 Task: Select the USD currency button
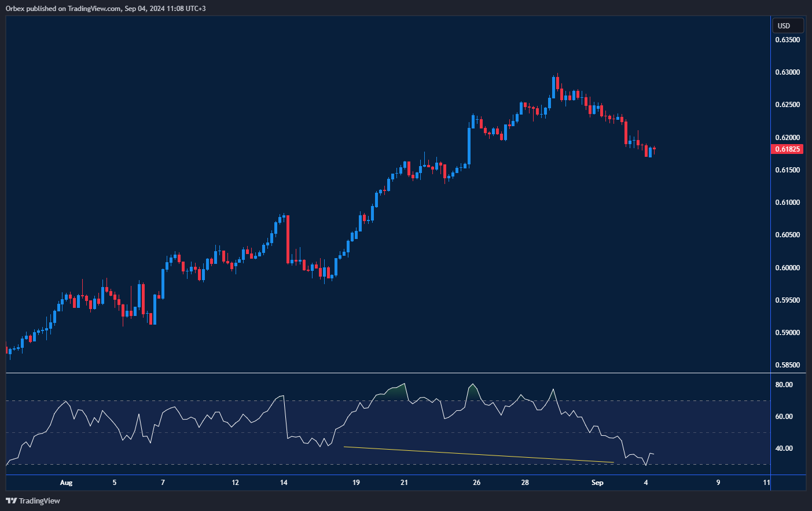click(x=788, y=25)
